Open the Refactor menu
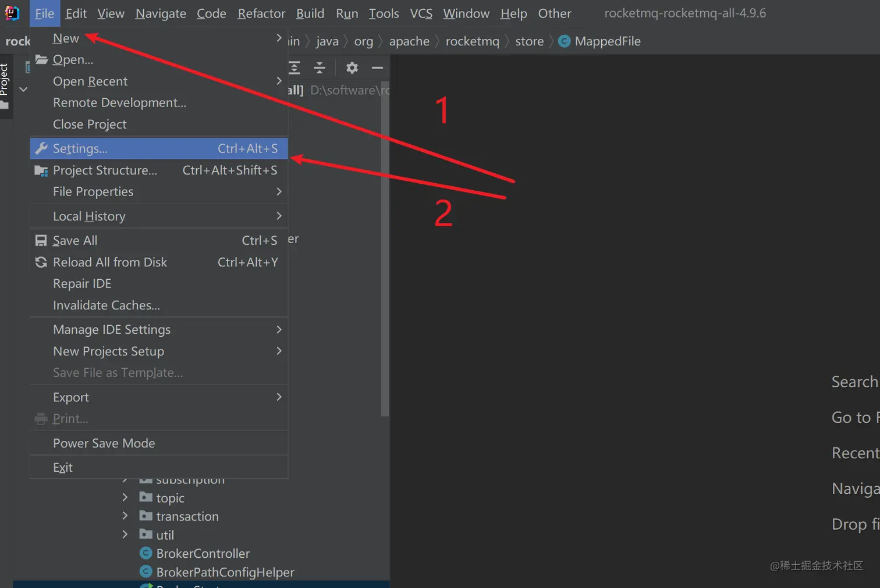Viewport: 880px width, 588px height. 261,13
